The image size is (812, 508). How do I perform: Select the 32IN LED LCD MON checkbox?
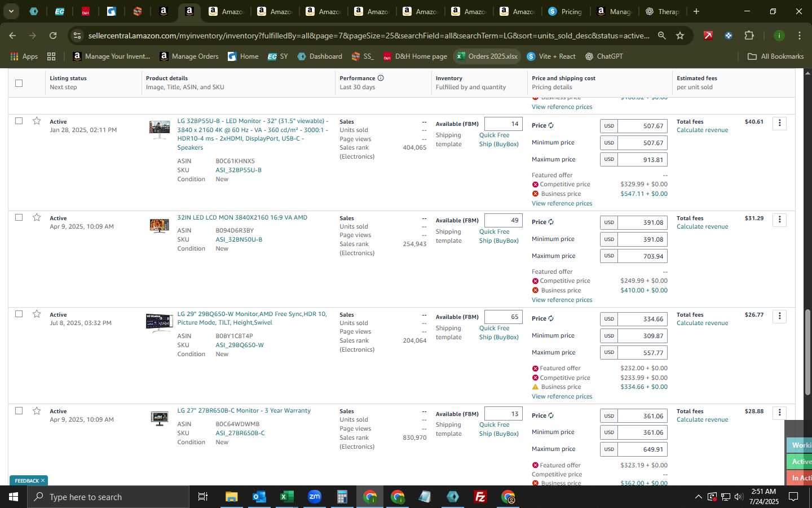(x=19, y=217)
